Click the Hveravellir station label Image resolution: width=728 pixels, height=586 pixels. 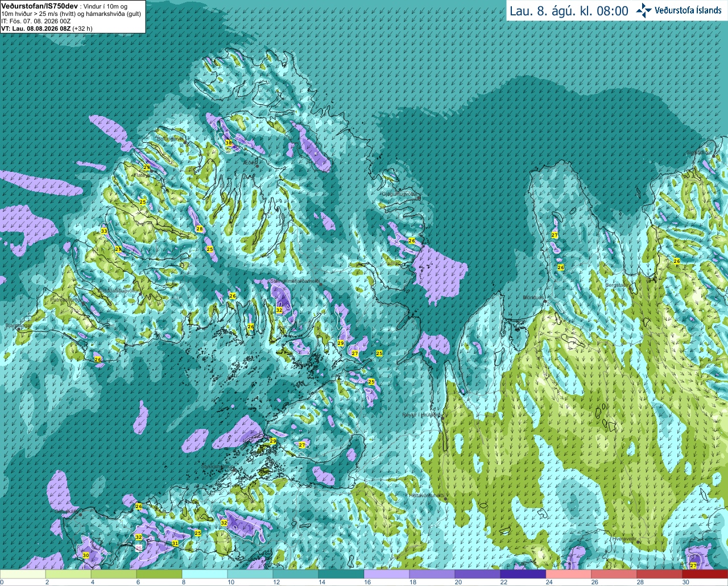coord(623,538)
